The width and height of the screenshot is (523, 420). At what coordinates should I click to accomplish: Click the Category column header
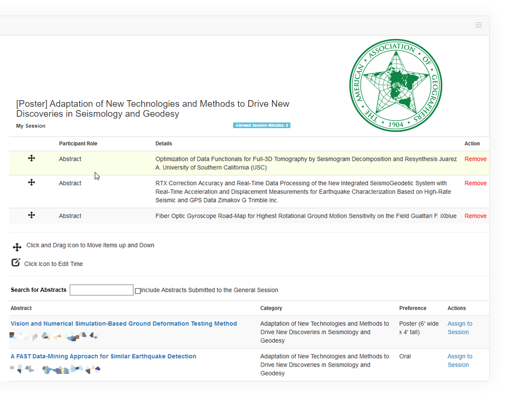tap(271, 308)
